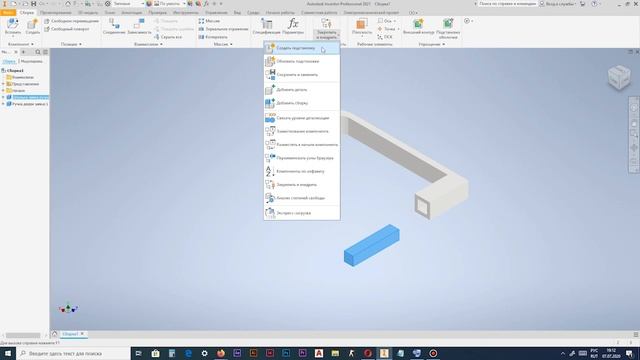Click the search icon in browser panel
Image resolution: width=640 pixels, height=360 pixels.
(x=38, y=52)
